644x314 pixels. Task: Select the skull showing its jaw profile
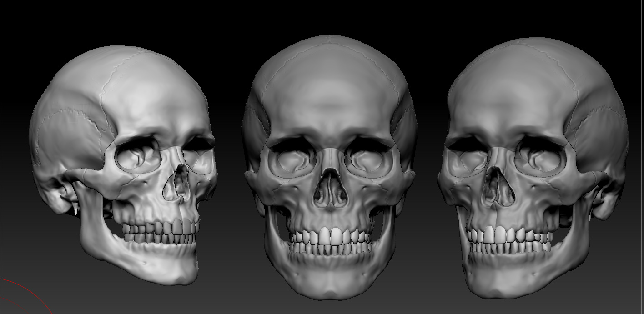click(123, 164)
